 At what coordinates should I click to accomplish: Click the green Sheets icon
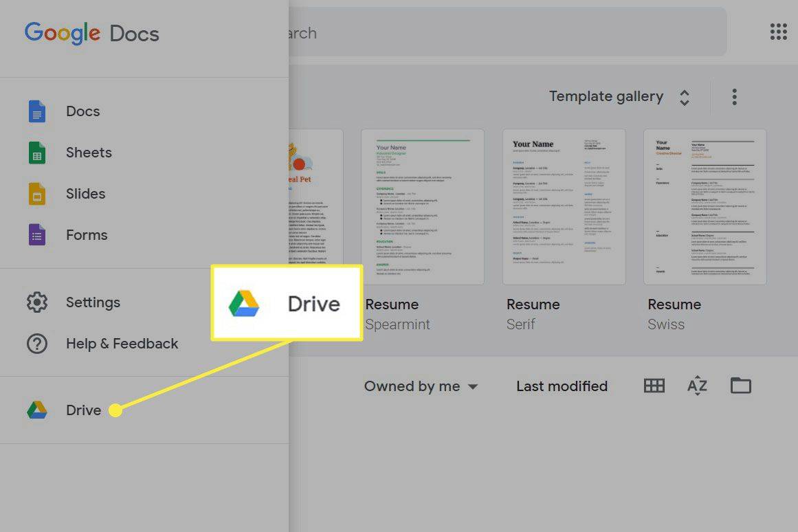pos(36,153)
